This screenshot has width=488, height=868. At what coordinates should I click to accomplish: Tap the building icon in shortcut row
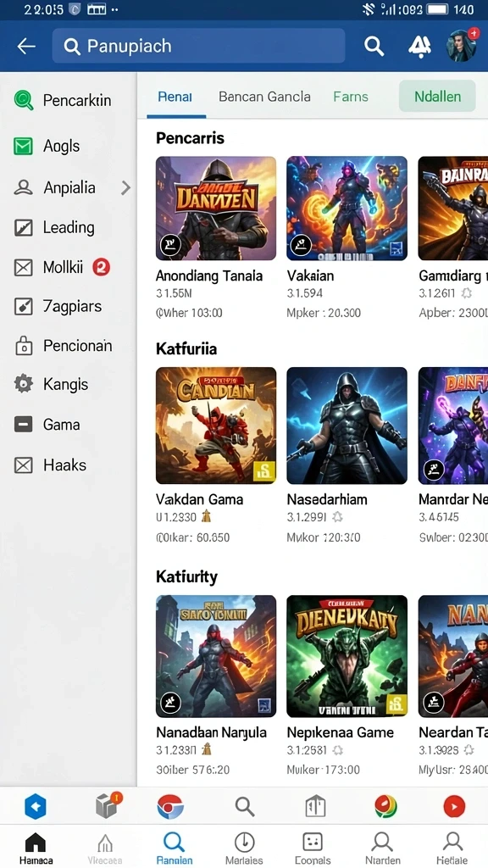[x=315, y=807]
